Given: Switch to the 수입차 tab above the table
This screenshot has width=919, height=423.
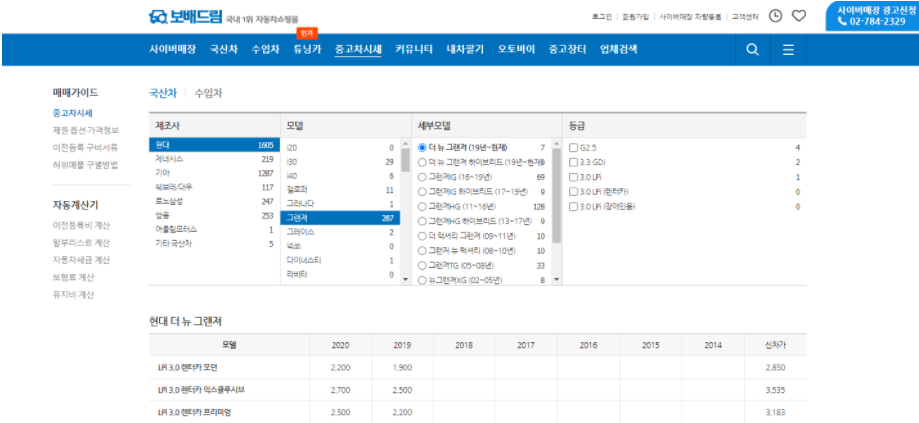Looking at the screenshot, I should [x=208, y=93].
